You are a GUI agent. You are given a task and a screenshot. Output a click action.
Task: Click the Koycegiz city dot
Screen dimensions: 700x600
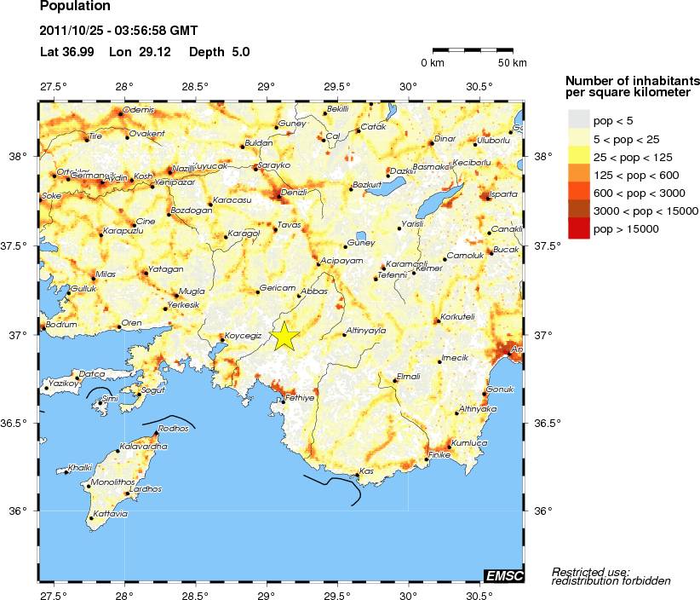pyautogui.click(x=222, y=340)
